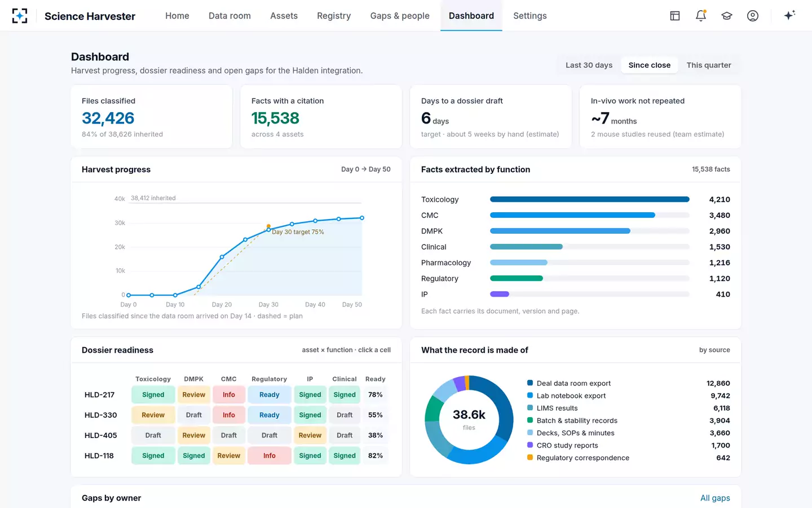
Task: Open the Data room tab
Action: pyautogui.click(x=230, y=16)
